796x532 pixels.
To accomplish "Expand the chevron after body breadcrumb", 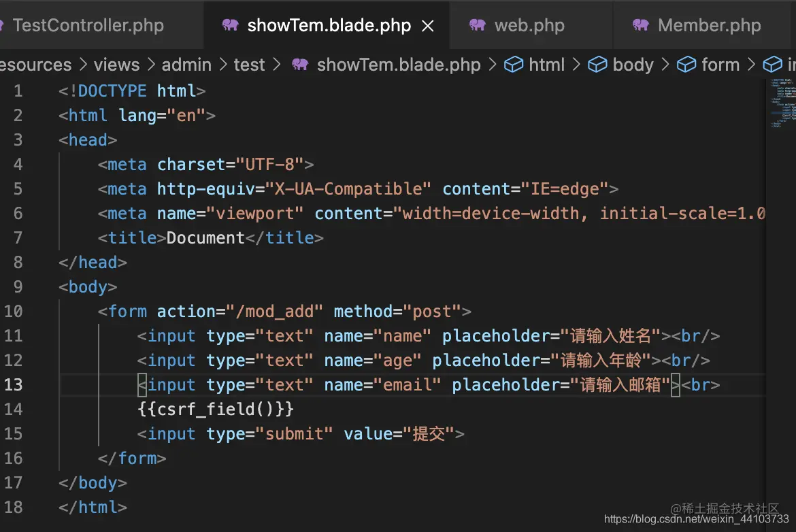I will click(x=665, y=65).
